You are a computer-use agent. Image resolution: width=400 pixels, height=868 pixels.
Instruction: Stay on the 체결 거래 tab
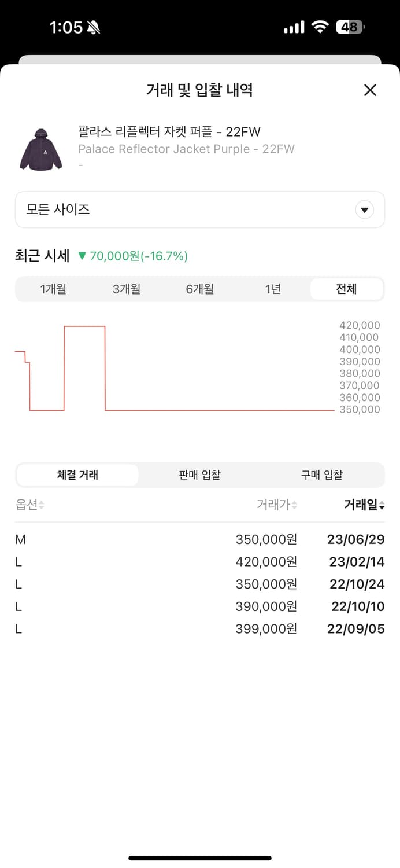(x=77, y=474)
